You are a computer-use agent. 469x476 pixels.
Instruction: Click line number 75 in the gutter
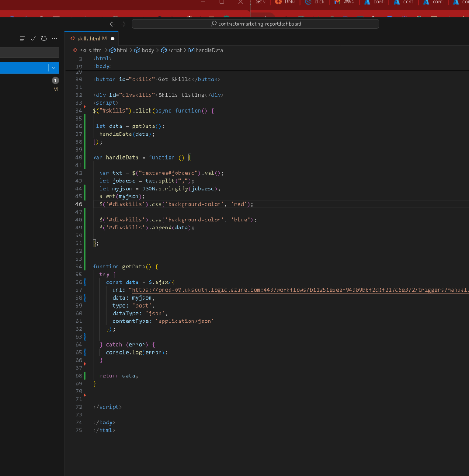click(x=79, y=430)
